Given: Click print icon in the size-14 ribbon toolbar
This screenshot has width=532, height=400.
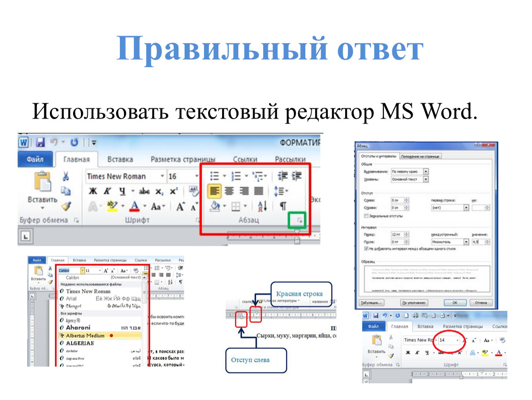Looking at the screenshot, I should tap(415, 315).
